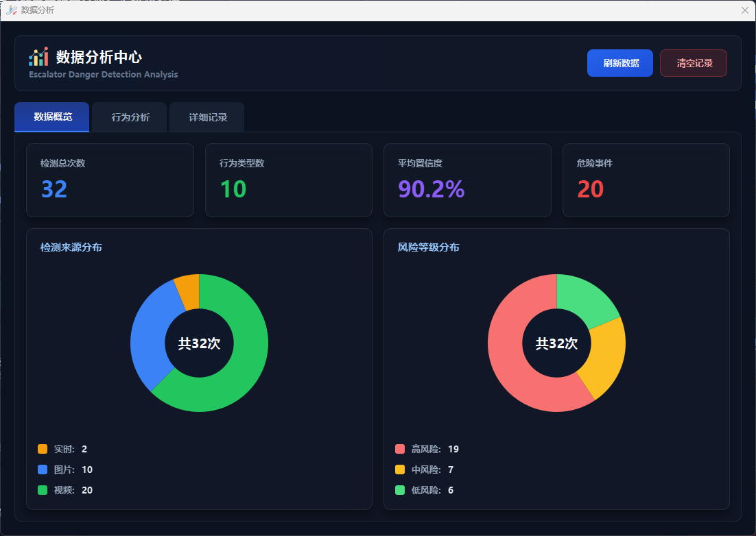The image size is (756, 536).
Task: Close the 数据分析 window
Action: tap(744, 10)
